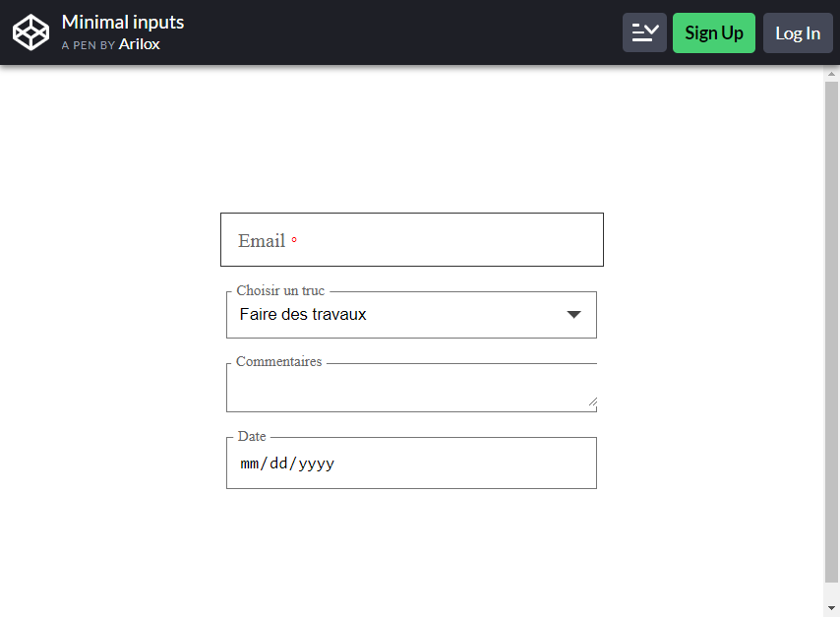The image size is (840, 618).
Task: Click the red required marker beside Email
Action: point(294,239)
